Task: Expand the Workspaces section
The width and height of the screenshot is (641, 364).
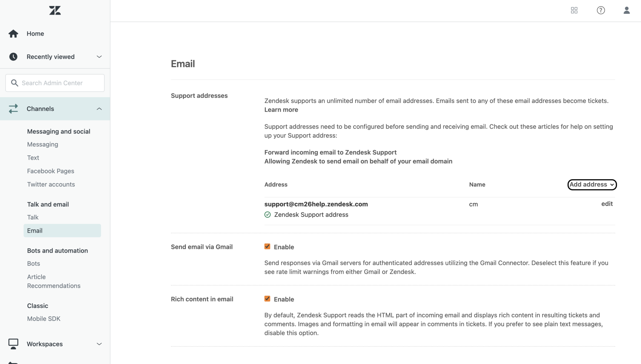Action: pos(99,344)
